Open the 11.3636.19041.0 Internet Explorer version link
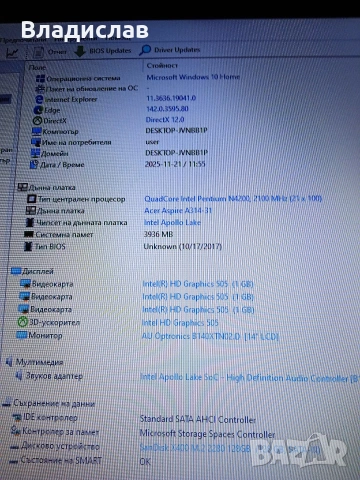Image resolution: width=360 pixels, height=480 pixels. click(171, 98)
